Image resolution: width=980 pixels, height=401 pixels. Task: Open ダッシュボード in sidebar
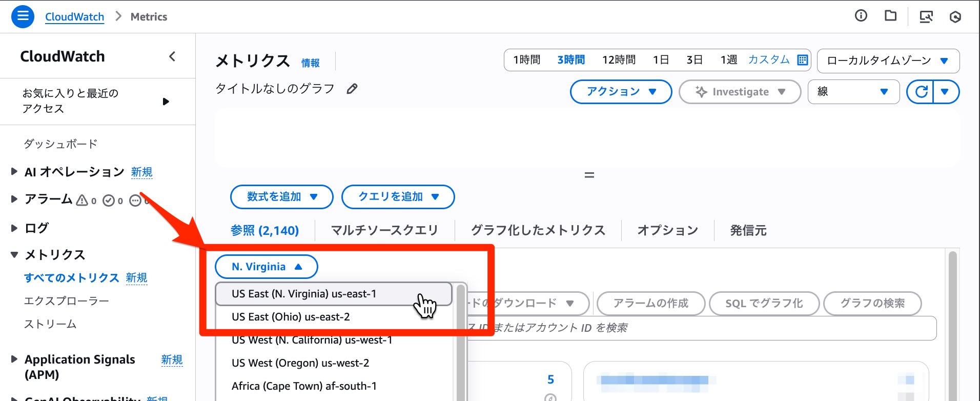pos(60,144)
